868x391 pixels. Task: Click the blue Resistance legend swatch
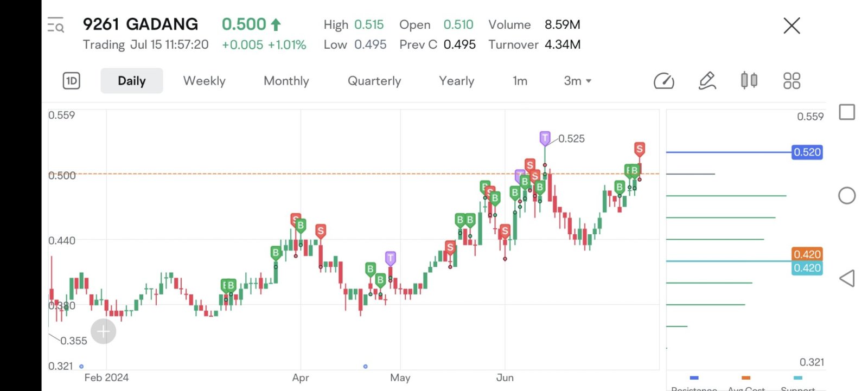click(x=694, y=378)
